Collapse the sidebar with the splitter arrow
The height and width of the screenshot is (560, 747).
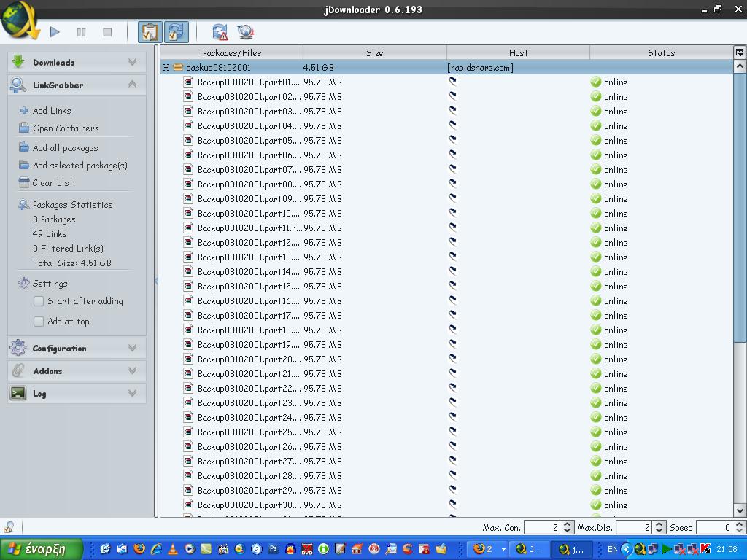point(156,281)
